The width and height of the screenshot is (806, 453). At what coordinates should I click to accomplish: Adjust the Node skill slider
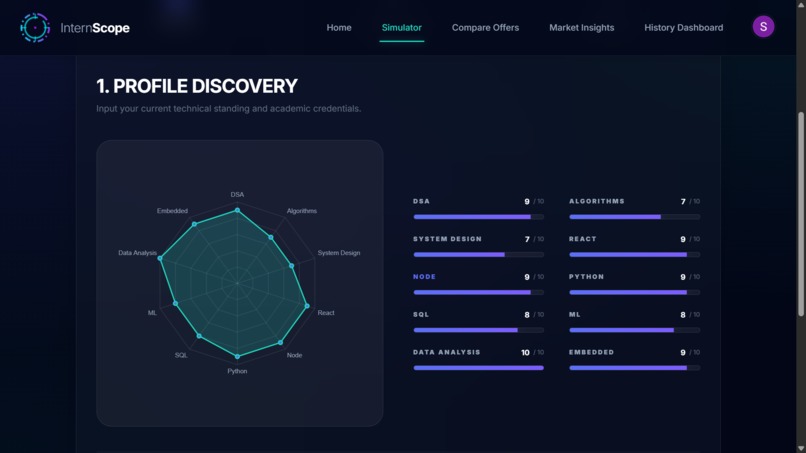click(x=479, y=293)
